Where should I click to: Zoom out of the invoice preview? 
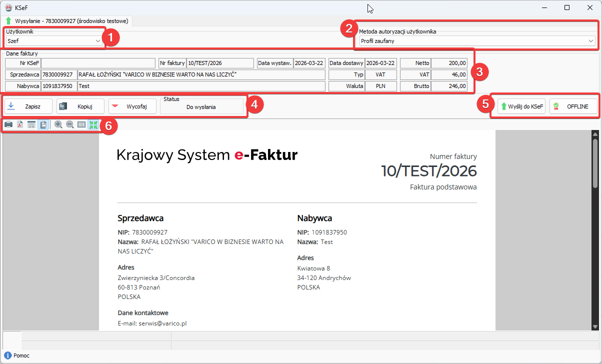(70, 125)
